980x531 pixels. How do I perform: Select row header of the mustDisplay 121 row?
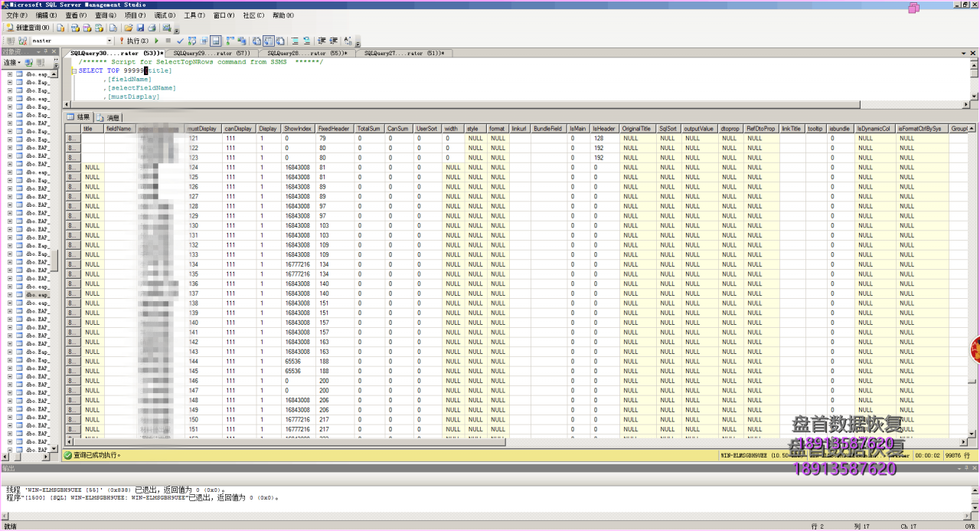coord(72,138)
